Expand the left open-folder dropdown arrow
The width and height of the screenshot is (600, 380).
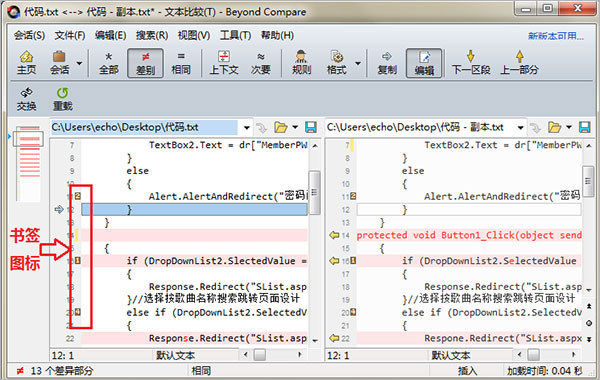[295, 127]
